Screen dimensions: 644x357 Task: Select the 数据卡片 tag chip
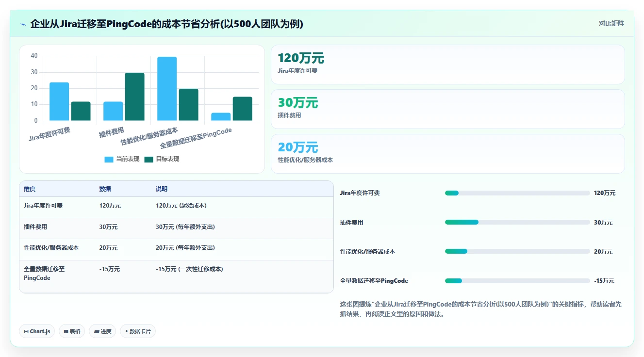tap(138, 331)
